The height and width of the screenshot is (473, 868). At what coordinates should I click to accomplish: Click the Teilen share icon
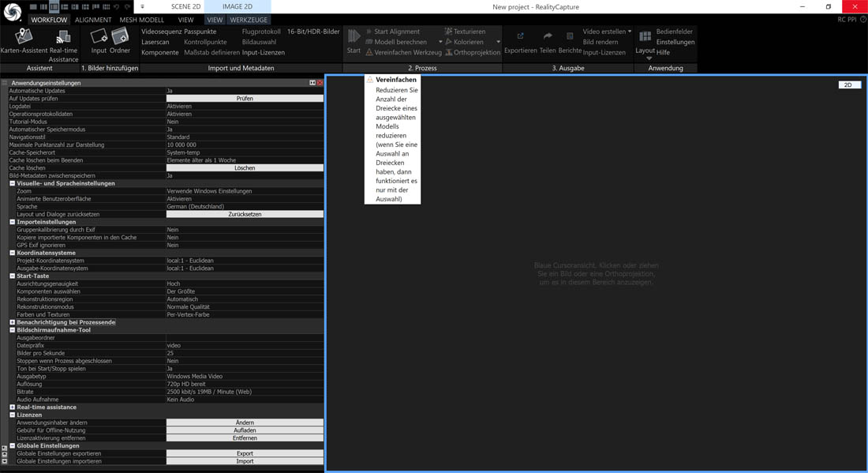(548, 36)
